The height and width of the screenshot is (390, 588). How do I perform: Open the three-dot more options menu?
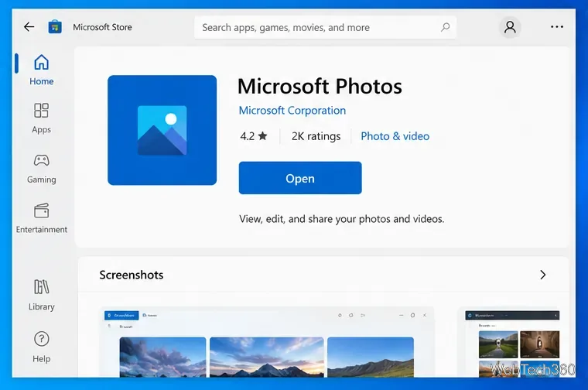557,26
